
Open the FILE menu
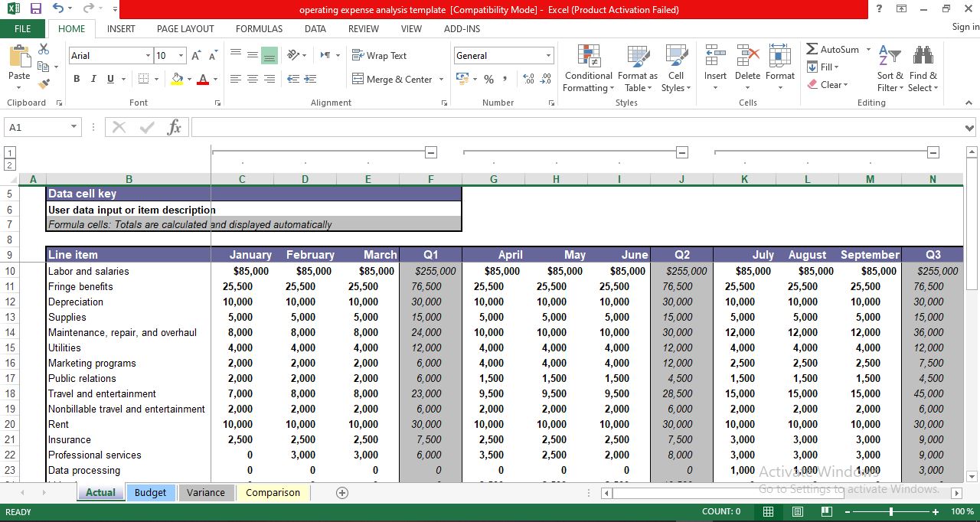click(23, 28)
